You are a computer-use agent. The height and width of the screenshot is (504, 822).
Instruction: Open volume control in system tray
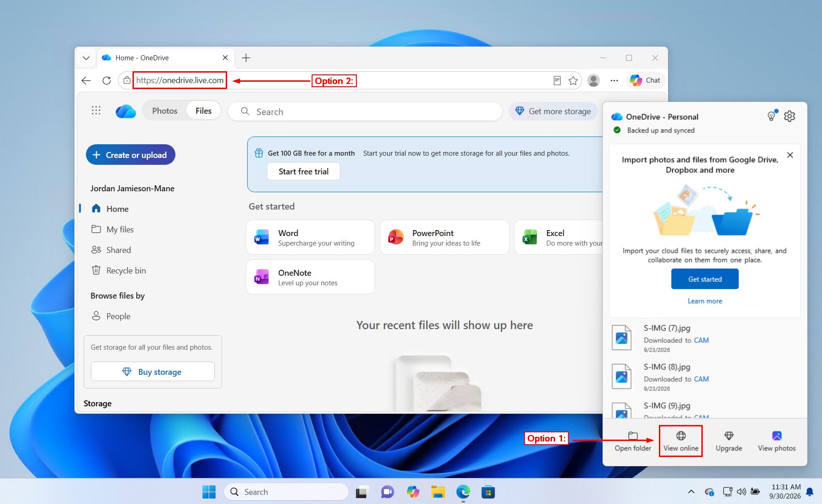coord(741,492)
